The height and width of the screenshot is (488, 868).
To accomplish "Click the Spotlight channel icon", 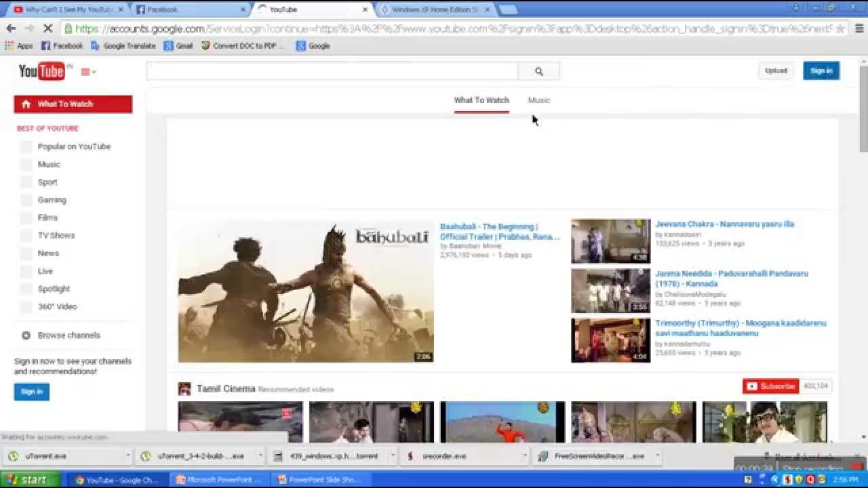I will coord(26,289).
